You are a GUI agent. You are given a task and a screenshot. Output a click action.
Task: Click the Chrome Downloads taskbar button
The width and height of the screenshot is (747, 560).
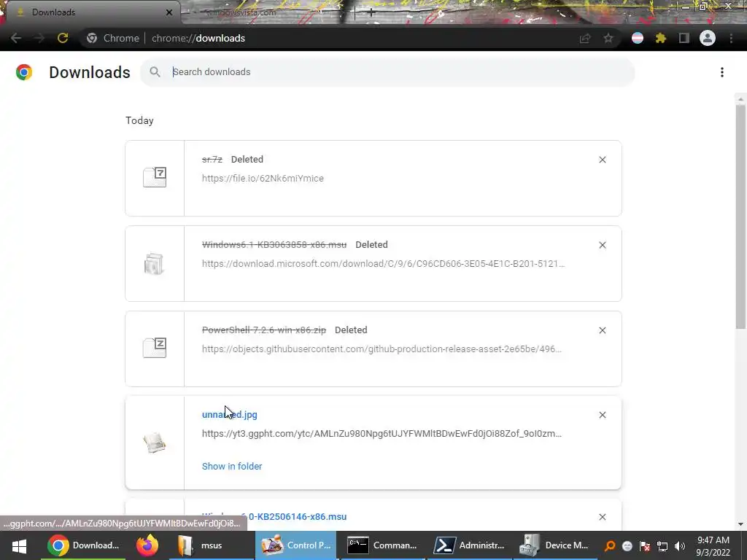(83, 545)
